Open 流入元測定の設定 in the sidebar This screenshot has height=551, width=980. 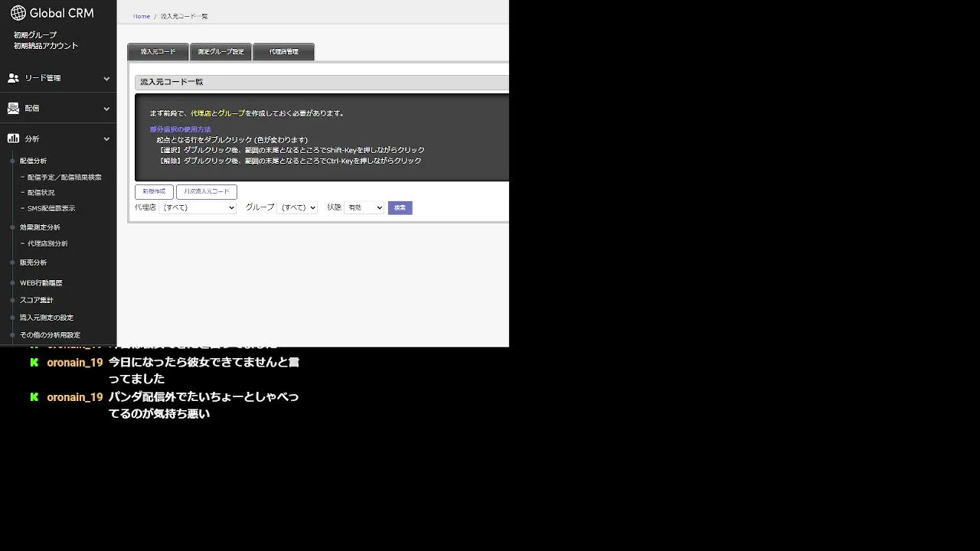tap(47, 318)
